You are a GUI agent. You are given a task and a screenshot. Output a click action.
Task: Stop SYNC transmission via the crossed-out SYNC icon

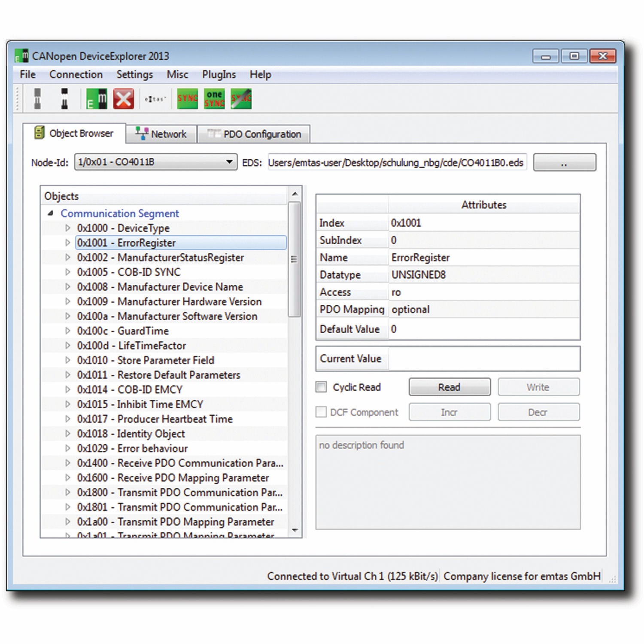(240, 98)
